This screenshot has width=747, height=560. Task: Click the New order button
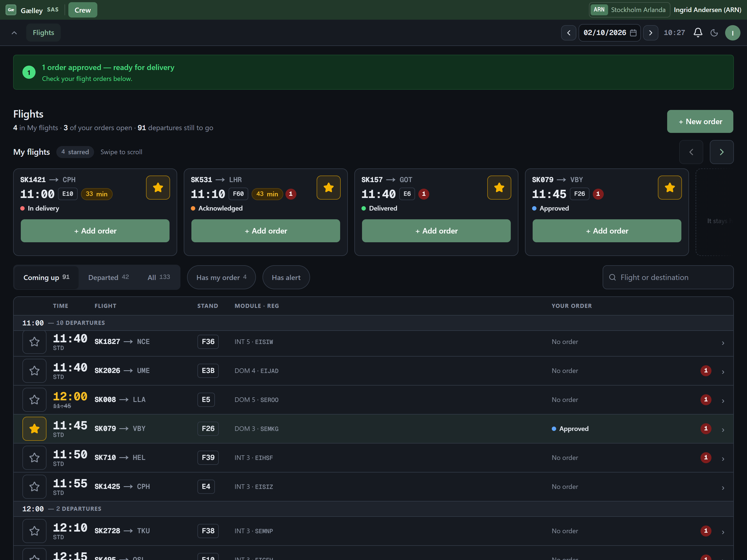pyautogui.click(x=700, y=121)
